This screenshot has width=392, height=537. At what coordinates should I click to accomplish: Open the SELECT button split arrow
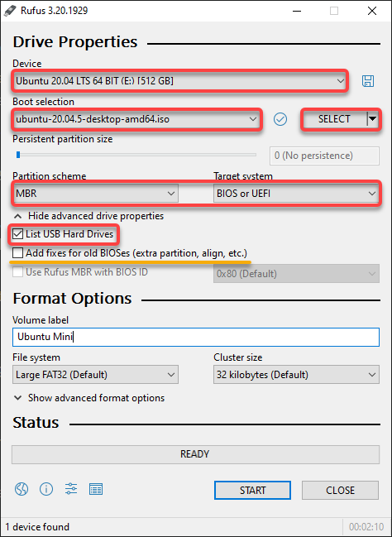click(372, 119)
